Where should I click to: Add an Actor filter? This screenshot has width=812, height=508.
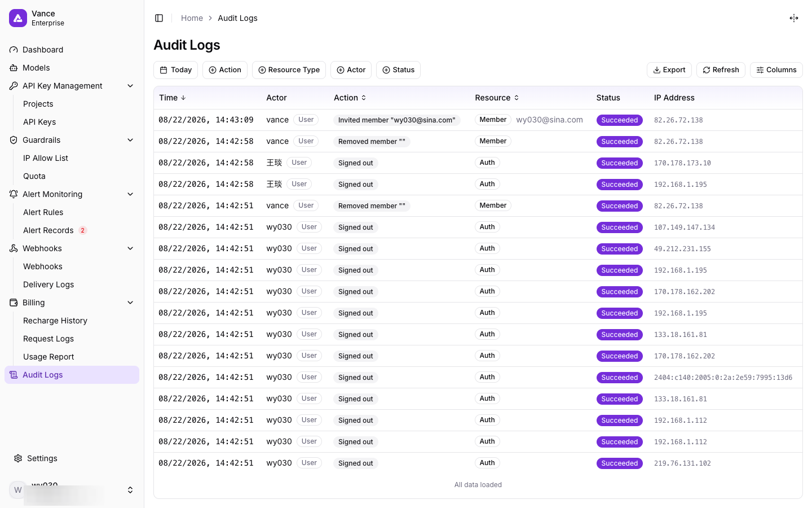pyautogui.click(x=351, y=70)
